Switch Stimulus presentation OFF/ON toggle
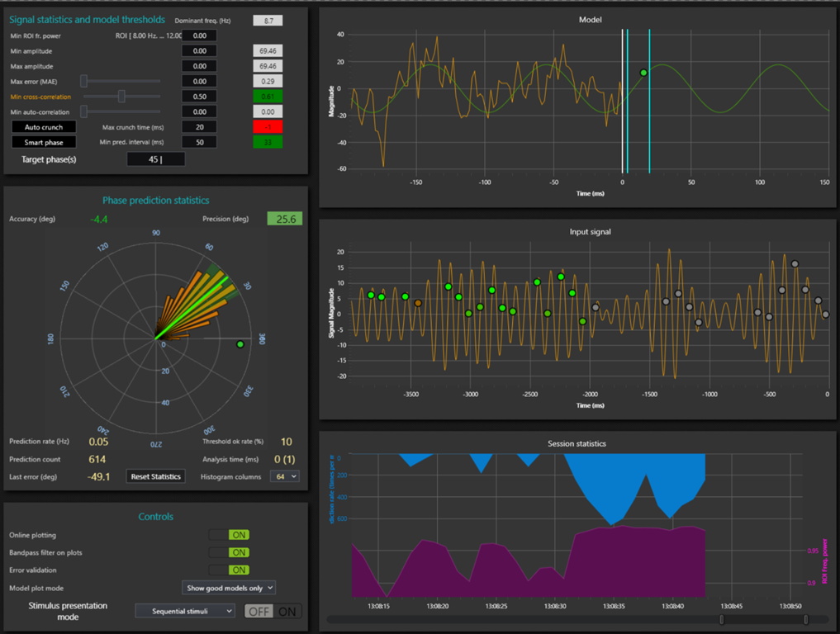The image size is (840, 634). coord(273,612)
